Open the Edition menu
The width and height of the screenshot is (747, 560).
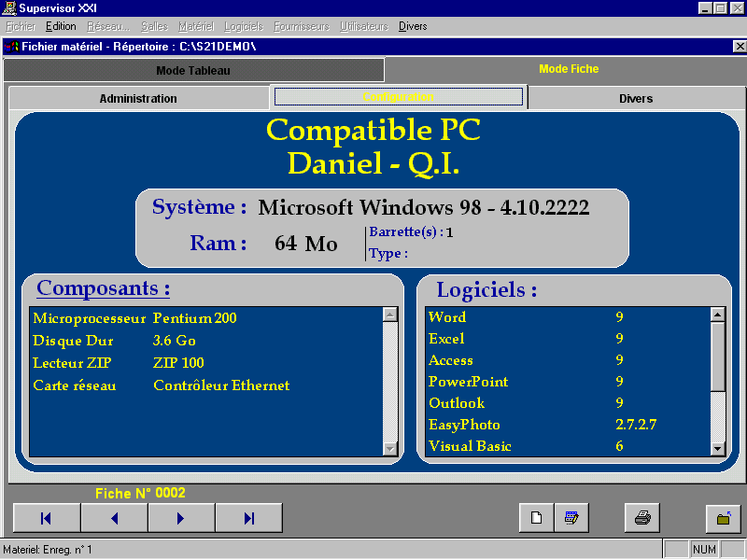(x=61, y=26)
